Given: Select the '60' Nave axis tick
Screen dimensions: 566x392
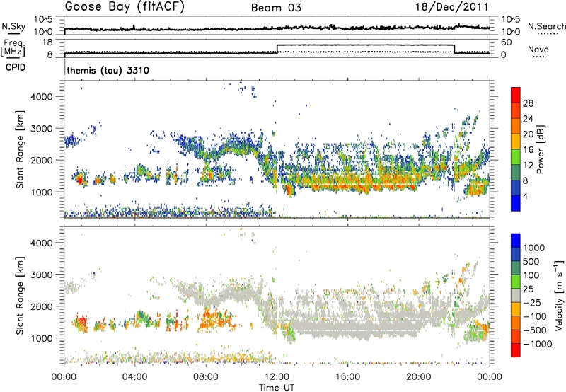Looking at the screenshot, I should [x=507, y=42].
